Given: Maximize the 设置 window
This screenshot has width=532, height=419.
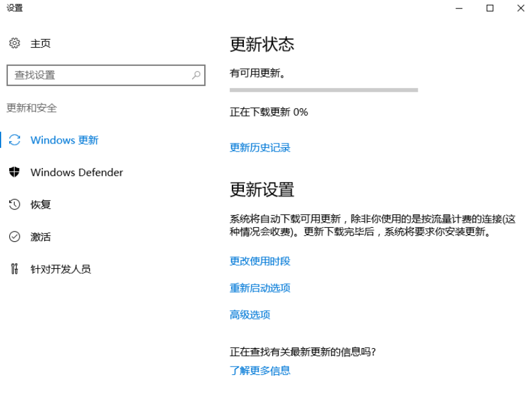Looking at the screenshot, I should coord(490,8).
